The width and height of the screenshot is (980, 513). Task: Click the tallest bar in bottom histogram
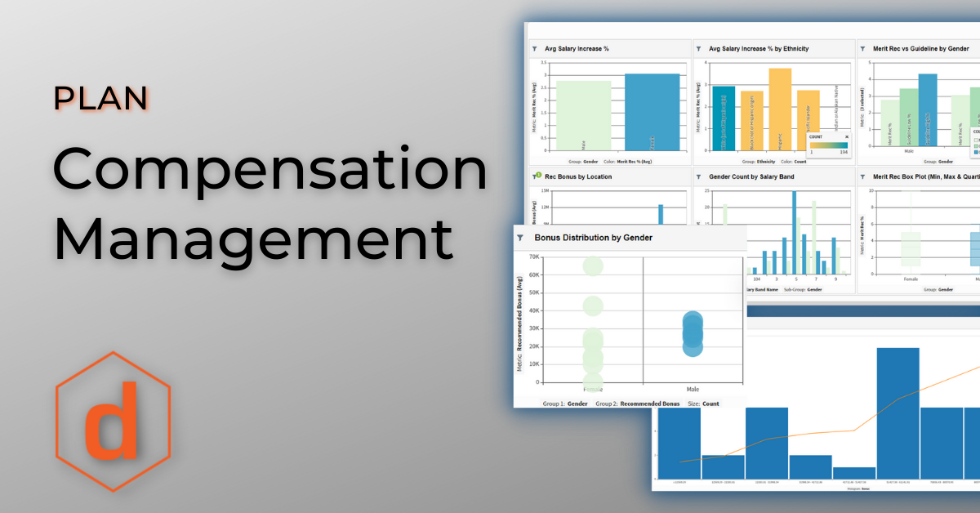point(898,413)
